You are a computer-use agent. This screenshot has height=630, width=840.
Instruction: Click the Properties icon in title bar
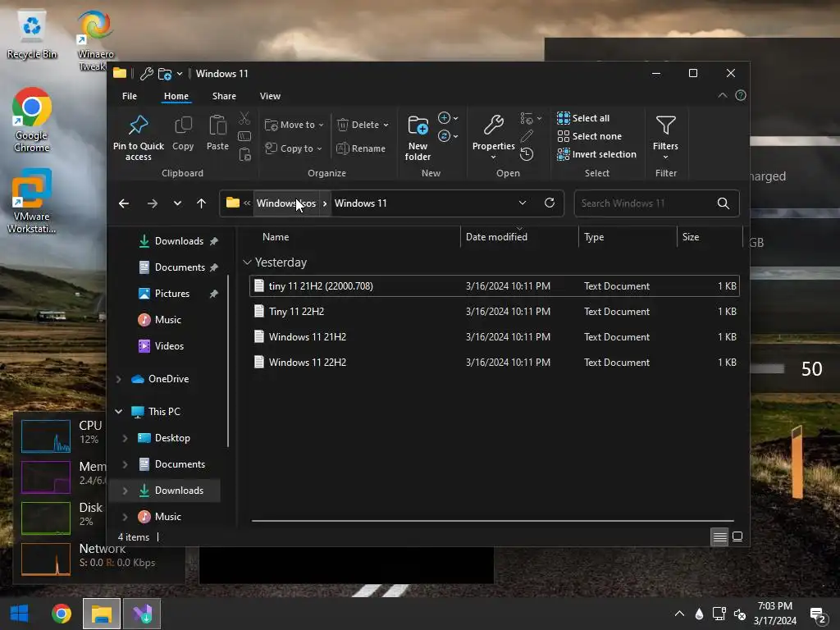pos(146,73)
